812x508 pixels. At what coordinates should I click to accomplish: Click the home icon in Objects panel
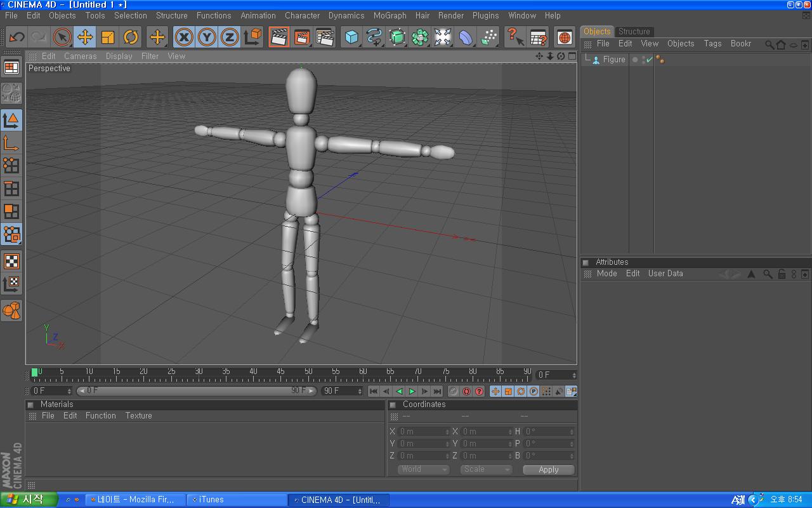781,44
